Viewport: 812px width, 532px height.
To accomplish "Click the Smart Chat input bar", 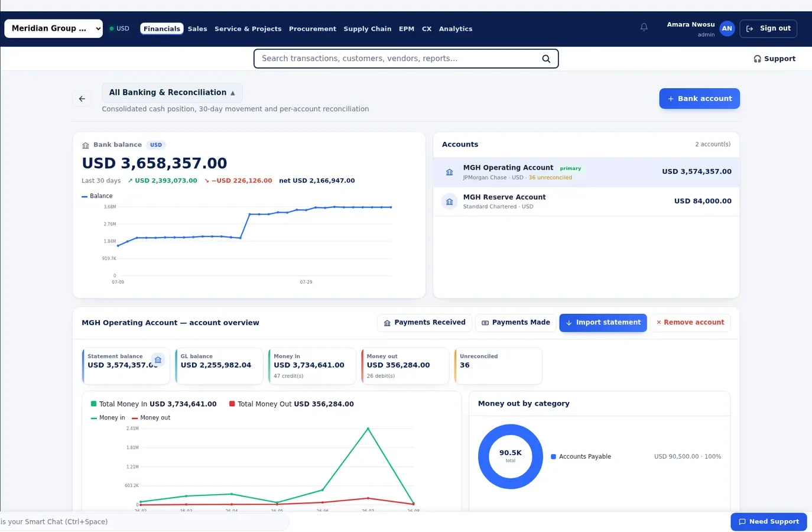I will [x=145, y=522].
